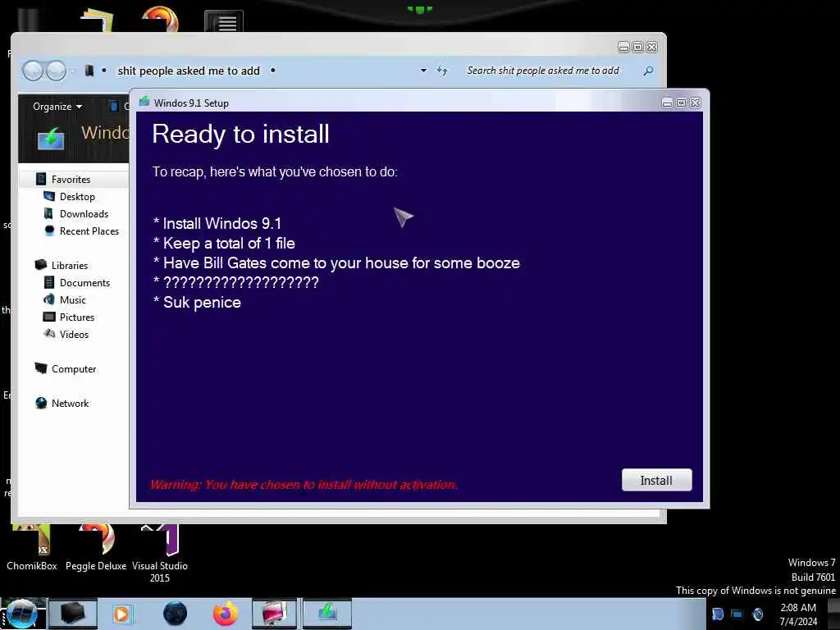The height and width of the screenshot is (630, 840).
Task: Minimize the Explorer window
Action: click(x=623, y=47)
